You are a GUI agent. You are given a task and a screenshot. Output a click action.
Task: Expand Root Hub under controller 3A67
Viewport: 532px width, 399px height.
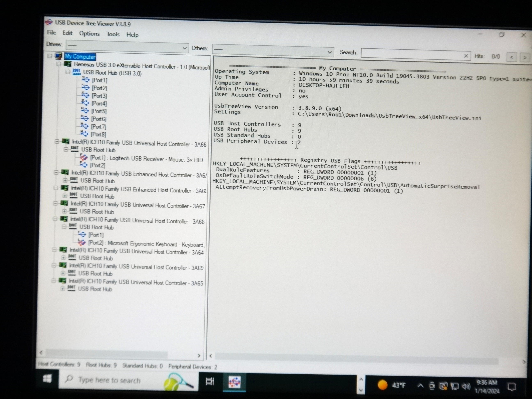[64, 211]
